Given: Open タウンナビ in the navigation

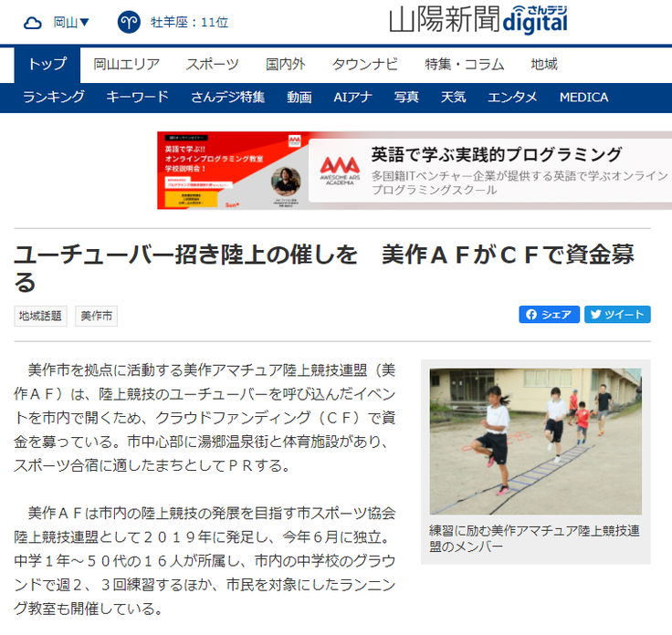Looking at the screenshot, I should point(365,65).
